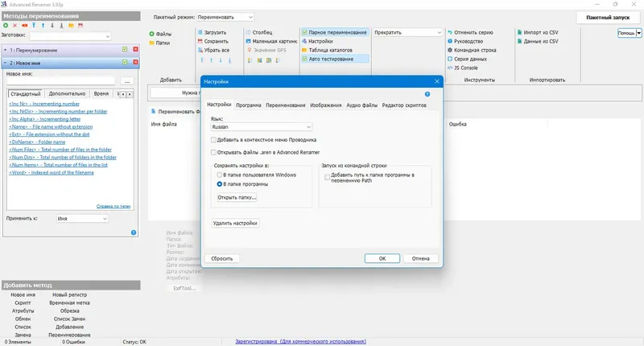Image resolution: width=644 pixels, height=346 pixels.
Task: Click the Папки add folders icon
Action: click(151, 43)
